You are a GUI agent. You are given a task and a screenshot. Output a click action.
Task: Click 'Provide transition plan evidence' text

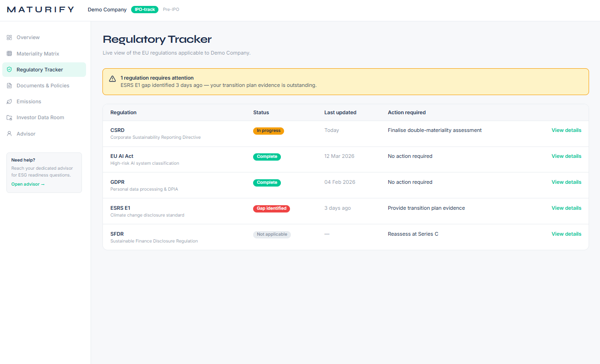coord(427,208)
